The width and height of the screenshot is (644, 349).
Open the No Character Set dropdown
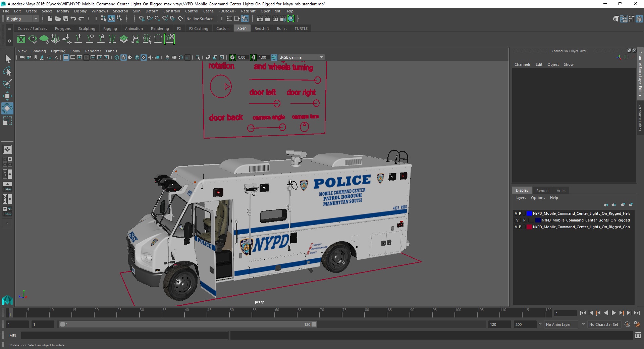[604, 325]
